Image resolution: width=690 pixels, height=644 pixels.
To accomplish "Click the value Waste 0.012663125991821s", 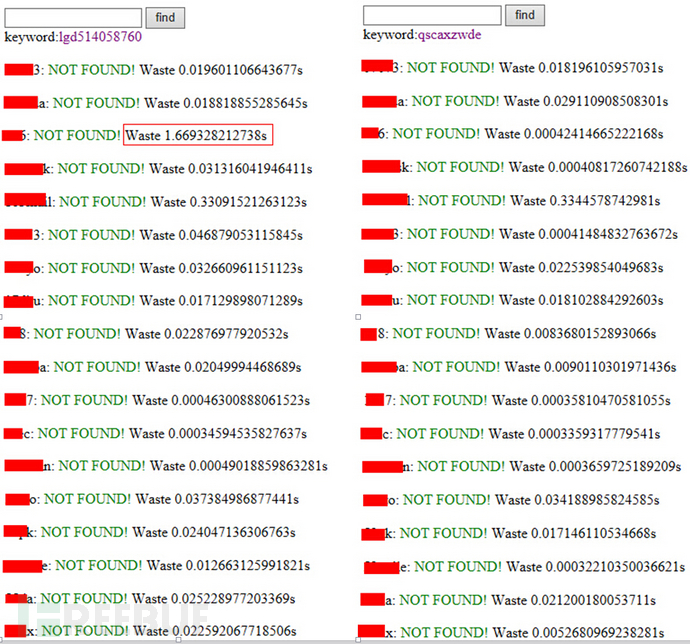I will coord(228,566).
